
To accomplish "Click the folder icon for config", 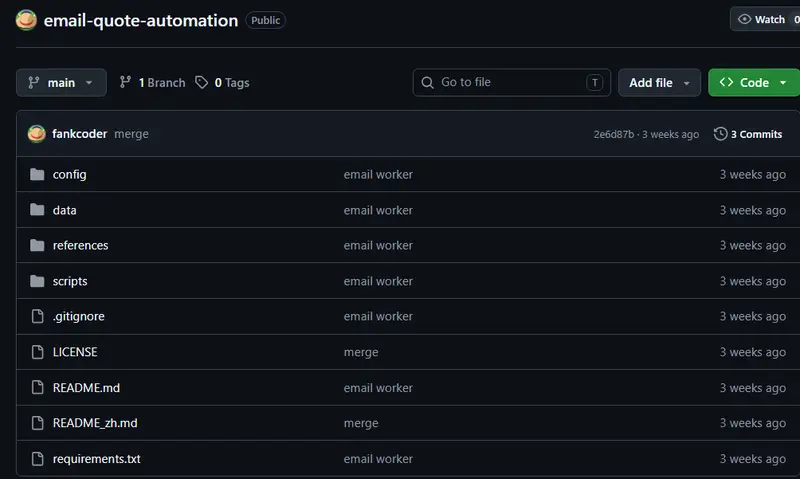I will (37, 174).
